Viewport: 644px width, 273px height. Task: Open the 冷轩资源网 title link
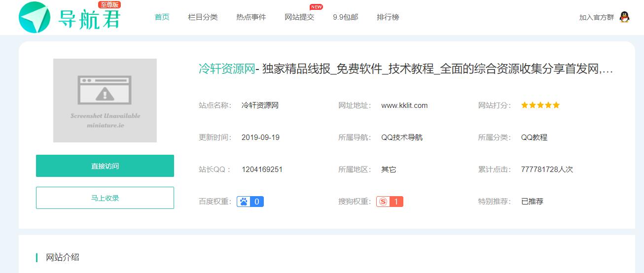pos(227,69)
